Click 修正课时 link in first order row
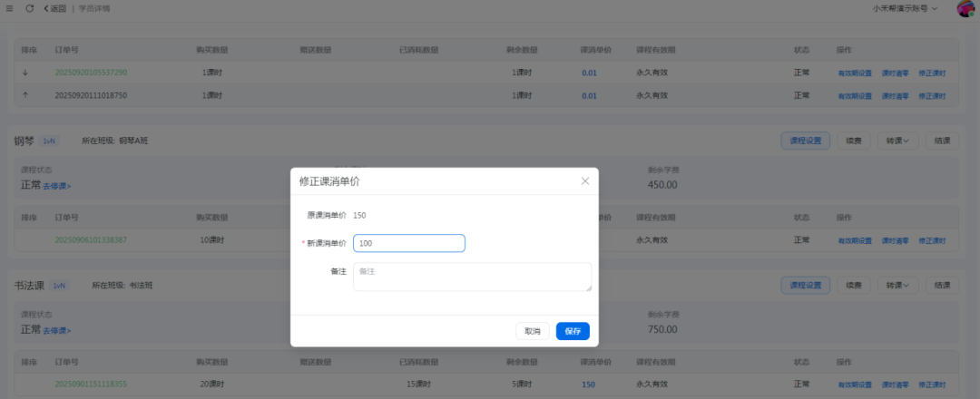980x399 pixels. pyautogui.click(x=932, y=73)
